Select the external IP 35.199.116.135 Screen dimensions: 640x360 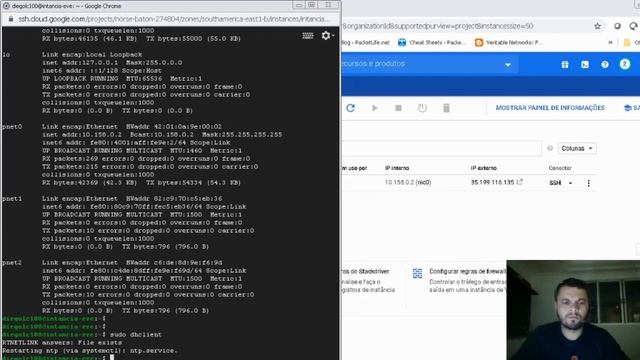click(x=492, y=182)
